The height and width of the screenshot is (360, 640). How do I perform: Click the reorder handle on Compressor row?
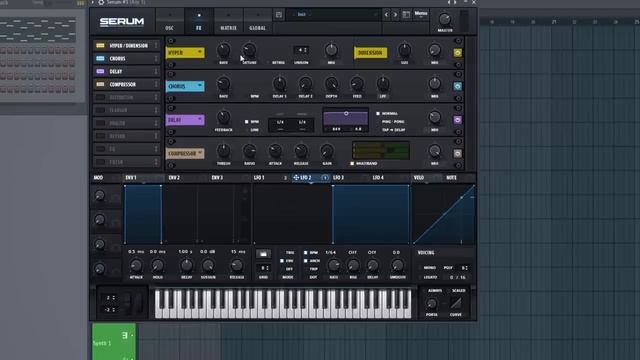point(156,84)
